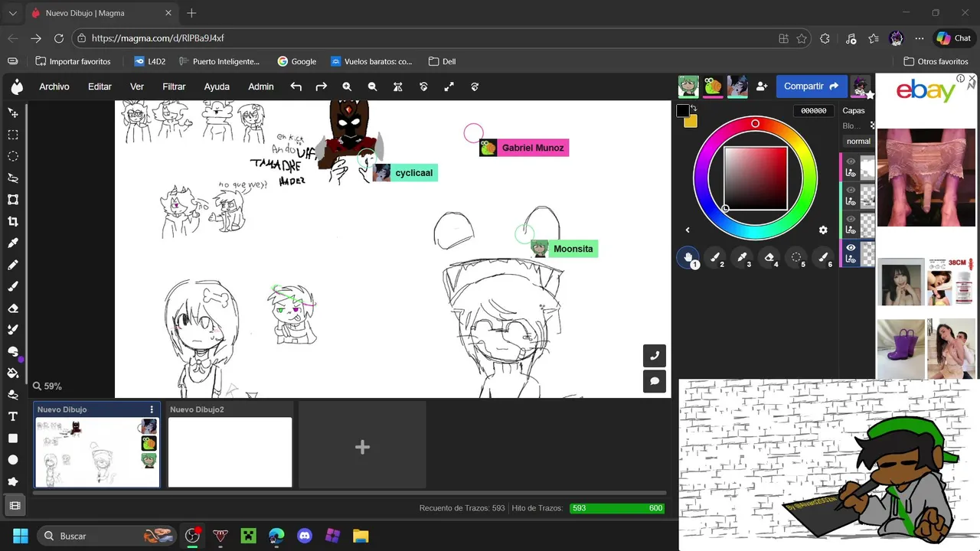Open color picker settings gear

tap(823, 230)
